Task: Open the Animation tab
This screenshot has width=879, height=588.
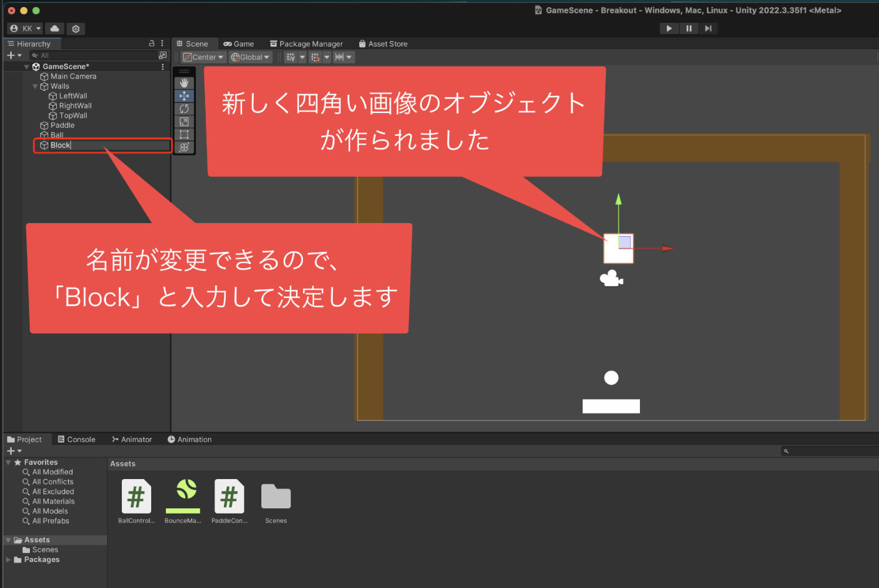Action: click(189, 439)
